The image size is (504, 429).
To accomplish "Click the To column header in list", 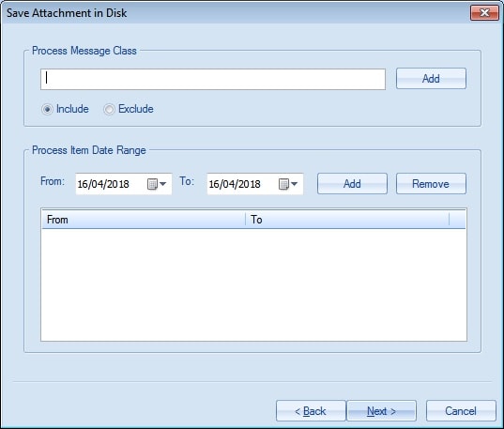I will click(x=347, y=220).
